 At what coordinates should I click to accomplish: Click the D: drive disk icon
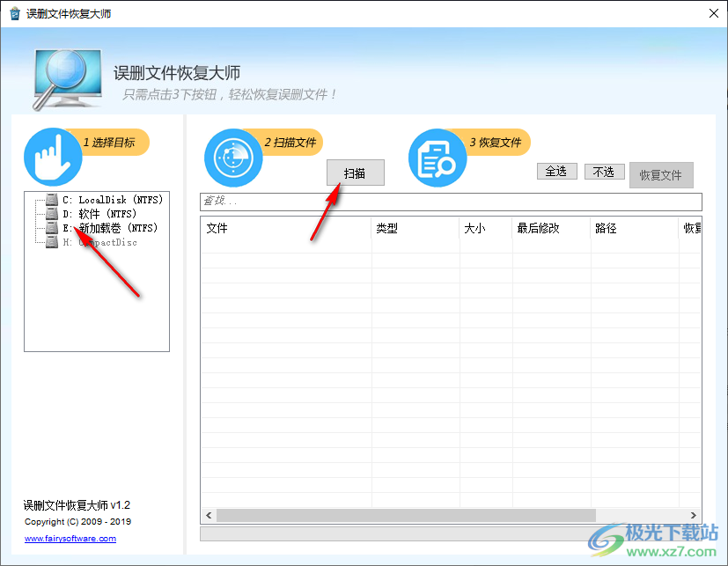(52, 214)
